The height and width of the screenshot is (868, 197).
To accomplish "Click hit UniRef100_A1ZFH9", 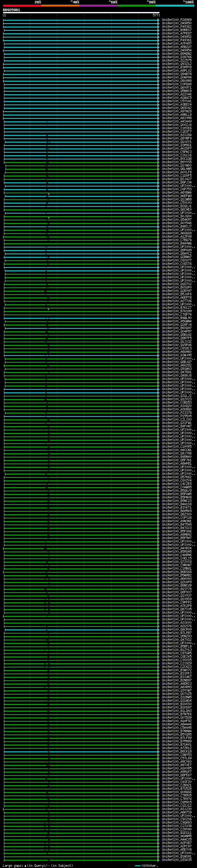I will [177, 236].
